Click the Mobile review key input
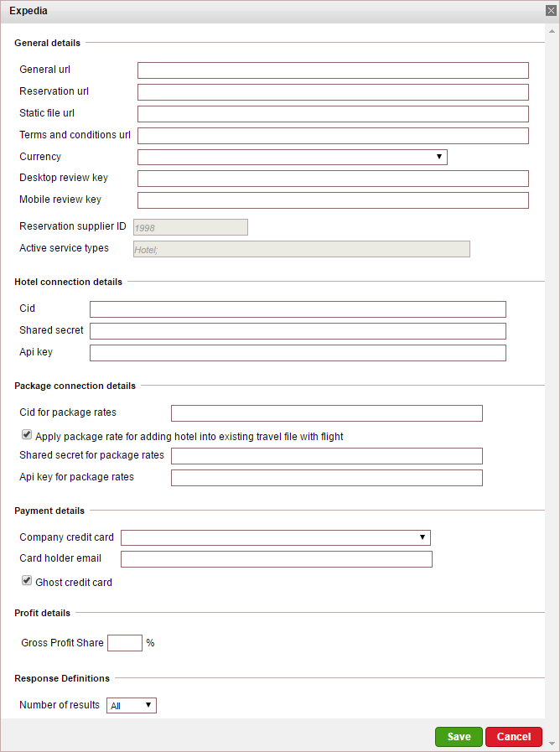 [x=333, y=200]
